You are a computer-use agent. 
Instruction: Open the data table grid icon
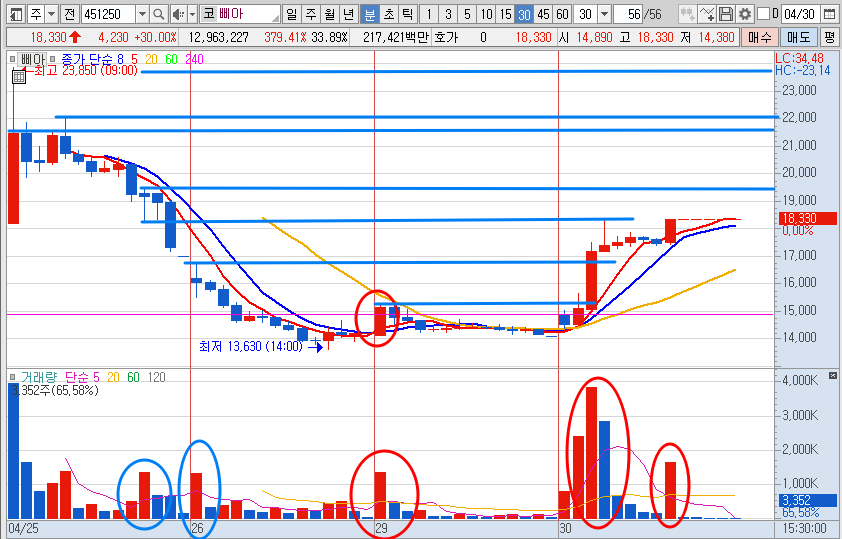[18, 76]
